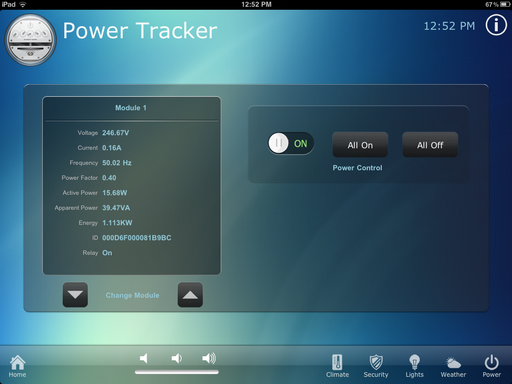Select apparent power value 39.47VA

(116, 208)
